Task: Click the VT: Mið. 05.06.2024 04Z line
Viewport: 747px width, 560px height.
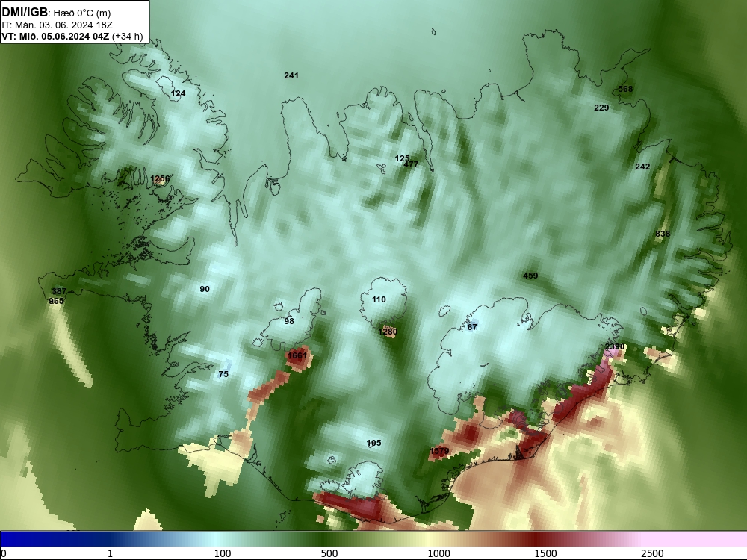Action: [x=72, y=36]
